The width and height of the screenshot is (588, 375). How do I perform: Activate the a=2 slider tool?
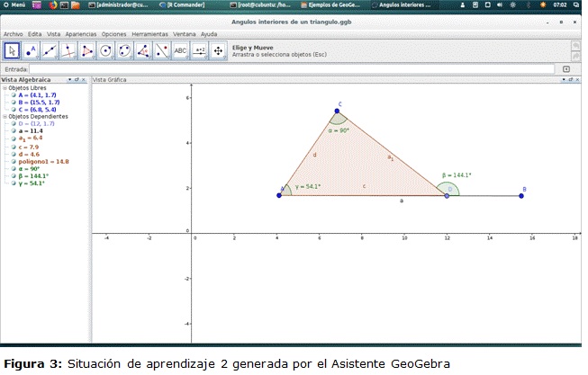(x=200, y=50)
